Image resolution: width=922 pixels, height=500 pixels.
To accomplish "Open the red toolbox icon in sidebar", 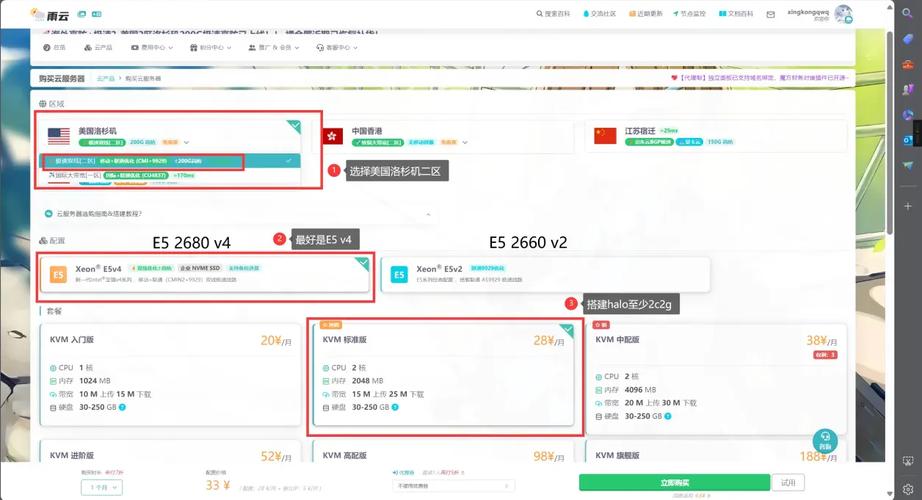I will point(908,64).
